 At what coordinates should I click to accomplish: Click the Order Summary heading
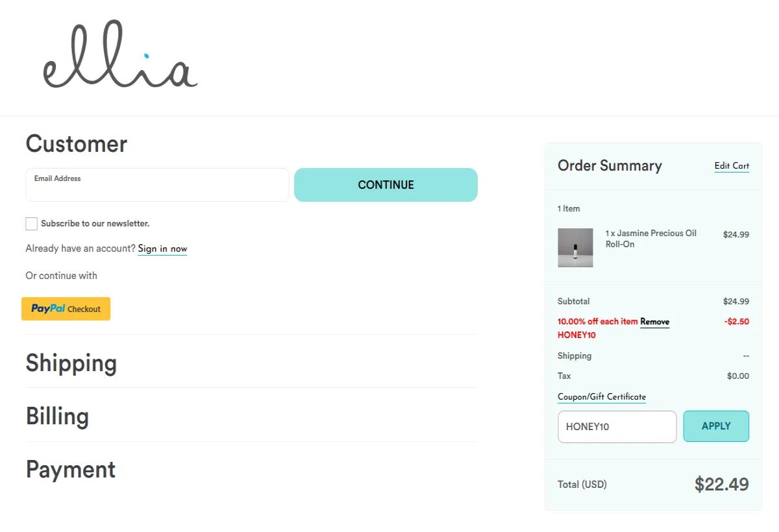(610, 166)
